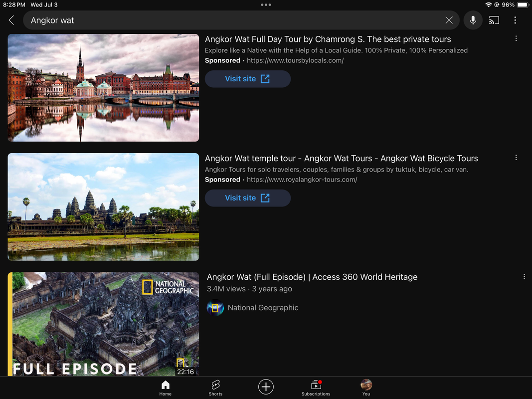Open the You profile tab

pos(366,388)
